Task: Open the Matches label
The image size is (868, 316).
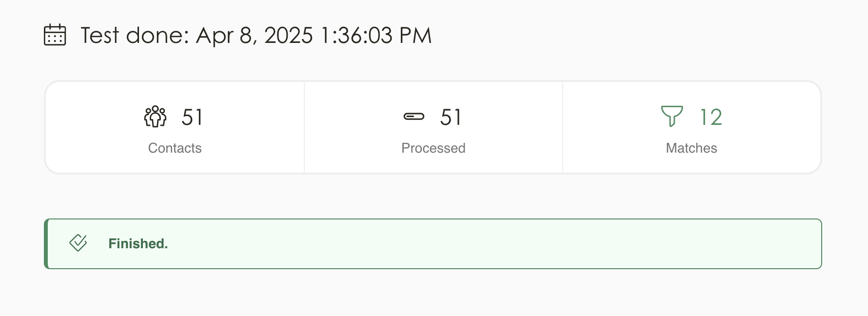Action: point(691,148)
